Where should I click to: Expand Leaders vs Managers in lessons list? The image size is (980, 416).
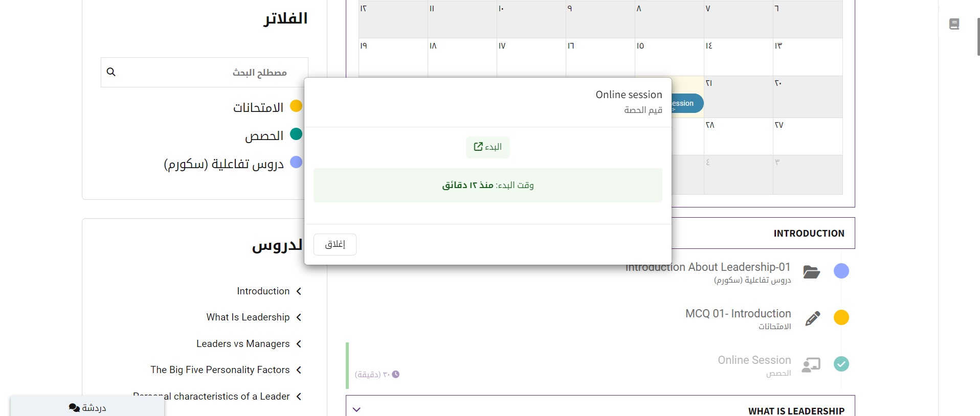click(x=299, y=344)
